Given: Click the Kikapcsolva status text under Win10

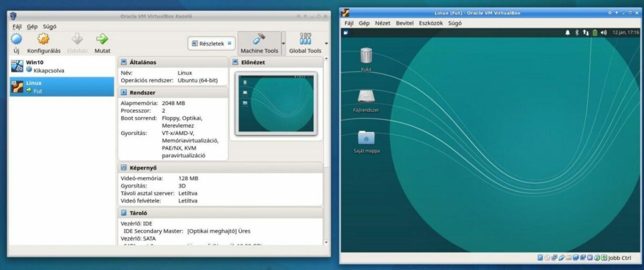Looking at the screenshot, I should 49,70.
